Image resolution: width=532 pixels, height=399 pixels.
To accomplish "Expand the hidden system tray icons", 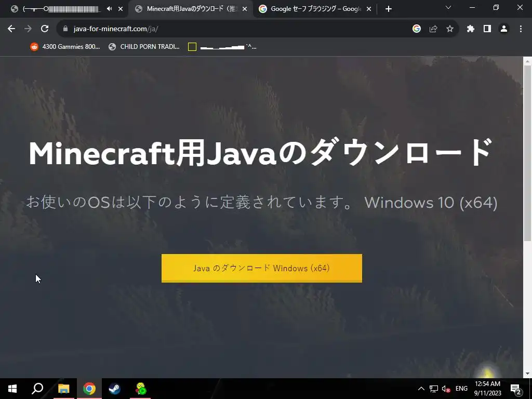I will click(x=421, y=389).
